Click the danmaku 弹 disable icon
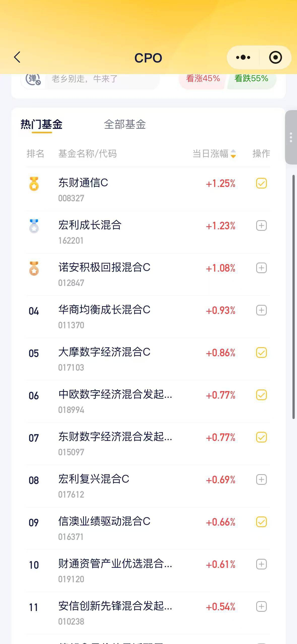This screenshot has width=297, height=644. [33, 79]
